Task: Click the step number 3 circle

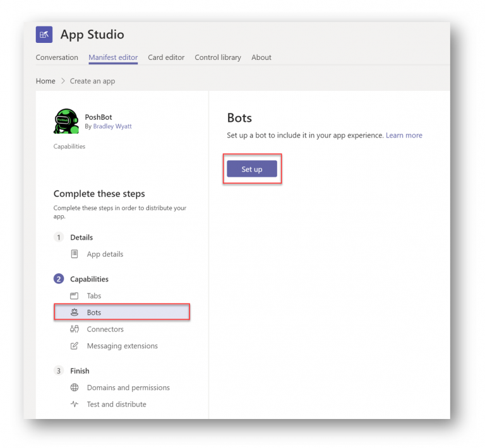Action: [x=59, y=370]
